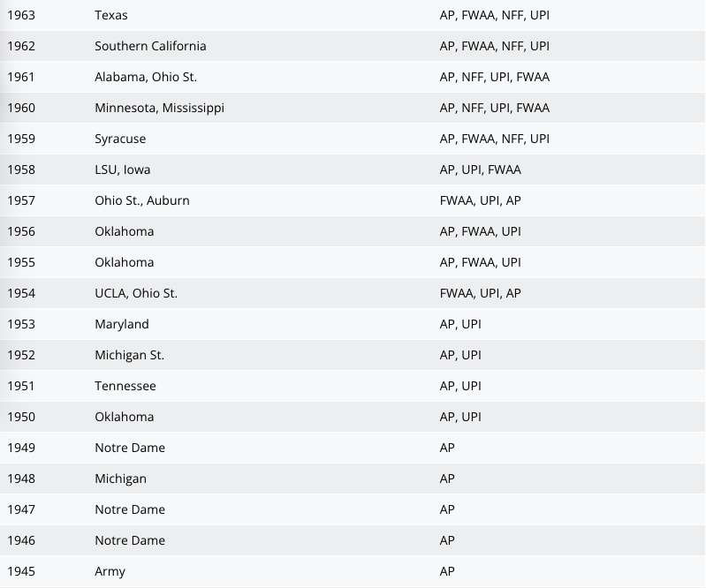
Task: Select the Syracuse team cell
Action: [x=120, y=139]
